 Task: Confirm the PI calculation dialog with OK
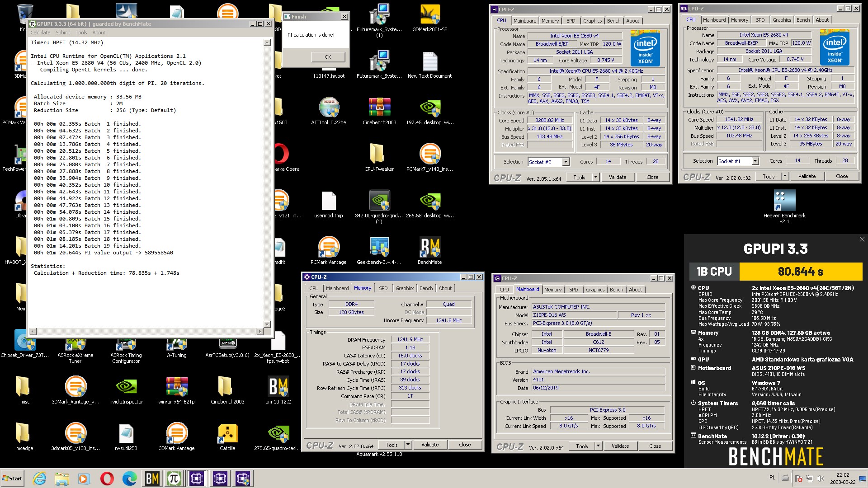[x=328, y=57]
